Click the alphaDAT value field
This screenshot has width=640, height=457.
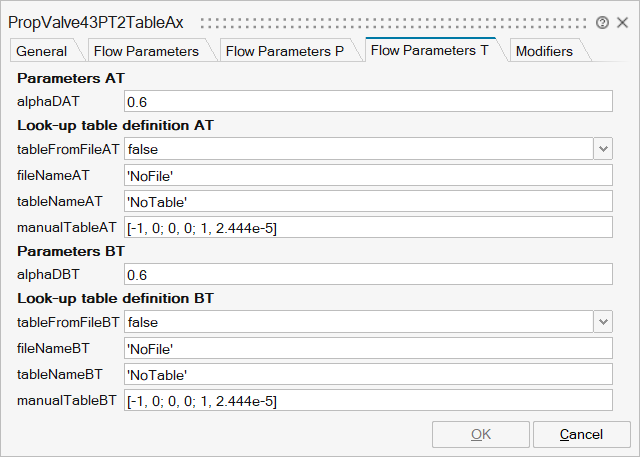tap(367, 101)
